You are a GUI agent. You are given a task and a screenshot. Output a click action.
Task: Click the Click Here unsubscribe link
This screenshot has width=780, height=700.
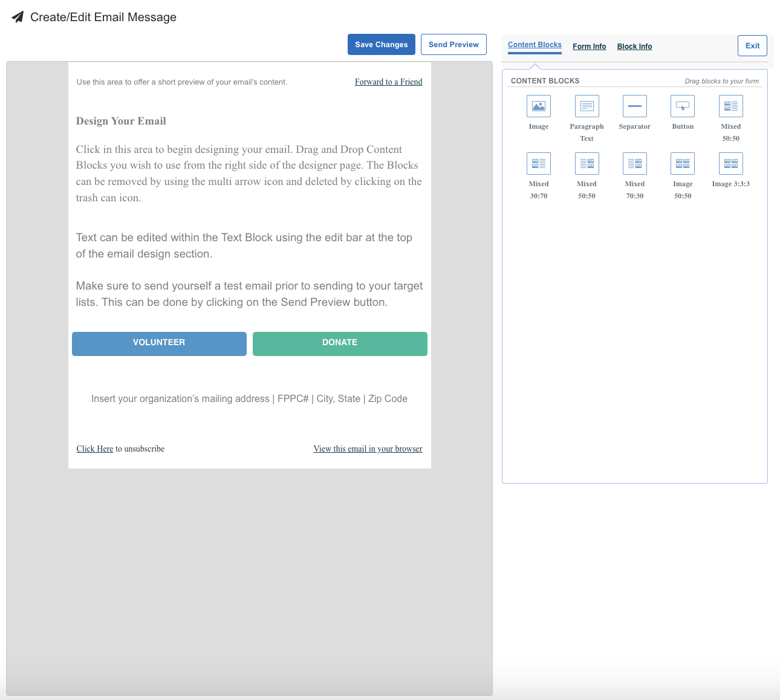point(95,449)
